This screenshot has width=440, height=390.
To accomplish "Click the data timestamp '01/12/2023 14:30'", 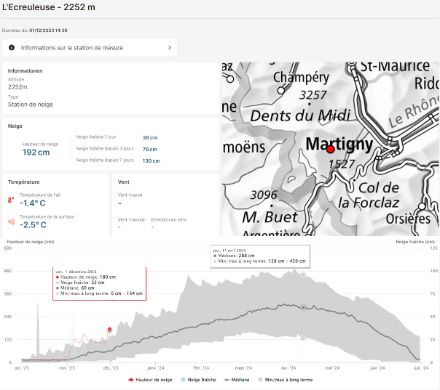I will point(48,30).
